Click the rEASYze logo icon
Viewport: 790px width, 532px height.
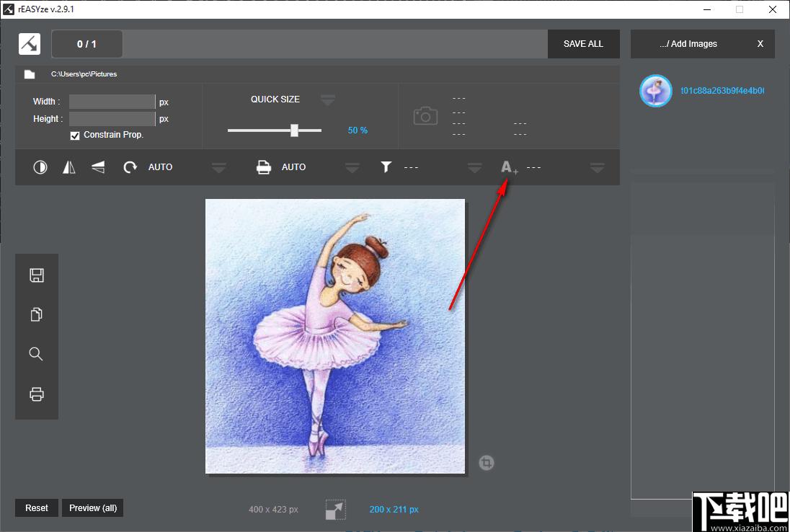pyautogui.click(x=30, y=44)
